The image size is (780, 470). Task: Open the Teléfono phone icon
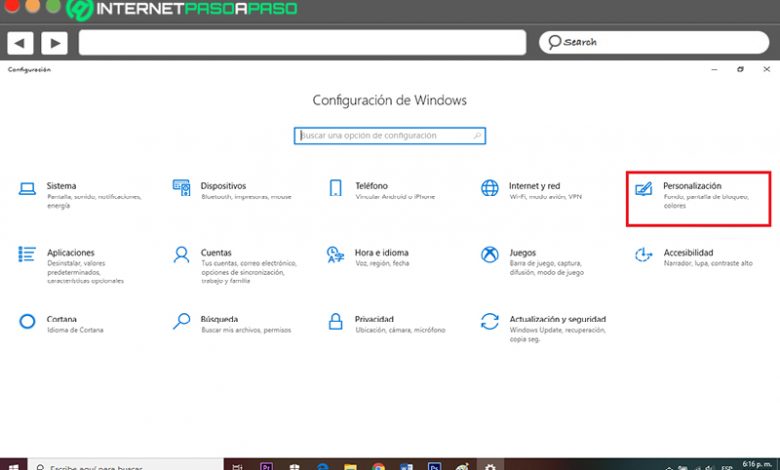[x=336, y=188]
